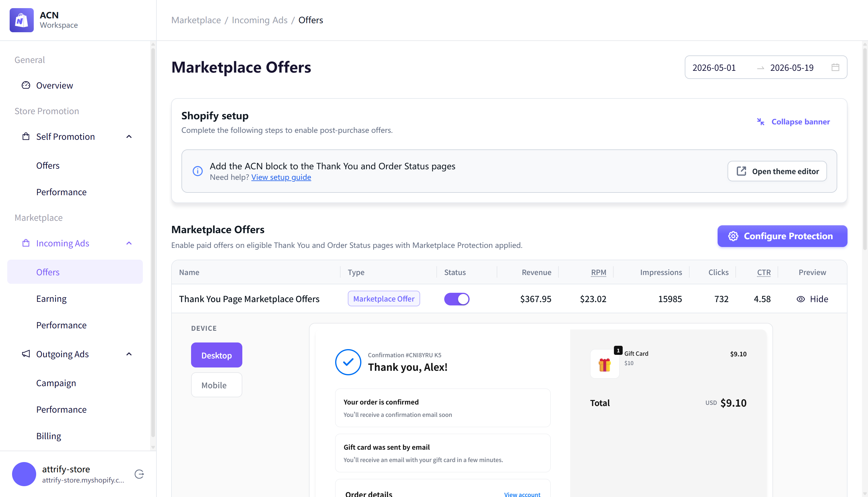This screenshot has width=868, height=497.
Task: Collapse the Incoming Ads section chevron
Action: (x=129, y=243)
